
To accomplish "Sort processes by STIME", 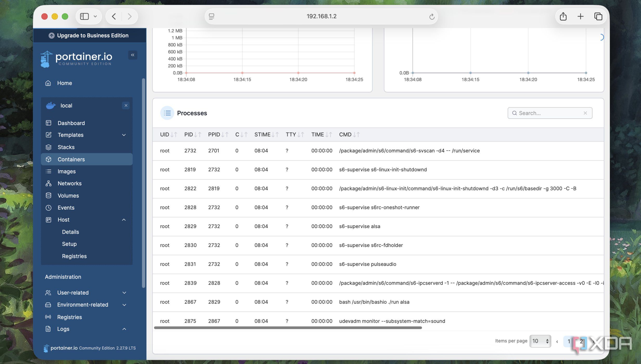I will point(266,134).
